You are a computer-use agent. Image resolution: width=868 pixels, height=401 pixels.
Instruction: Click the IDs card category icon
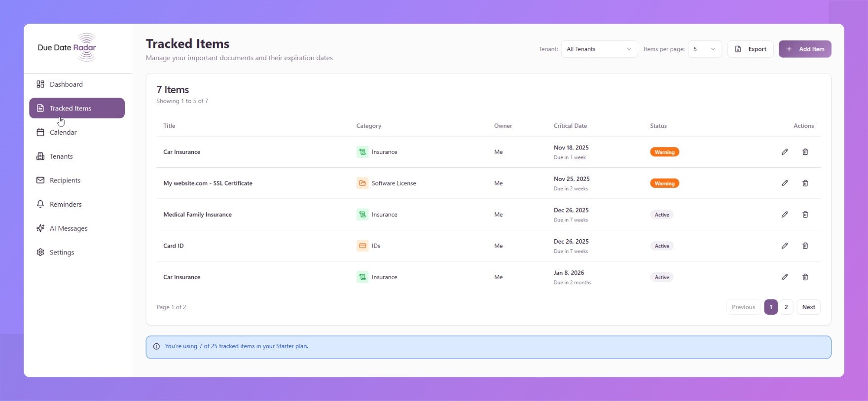coord(362,246)
